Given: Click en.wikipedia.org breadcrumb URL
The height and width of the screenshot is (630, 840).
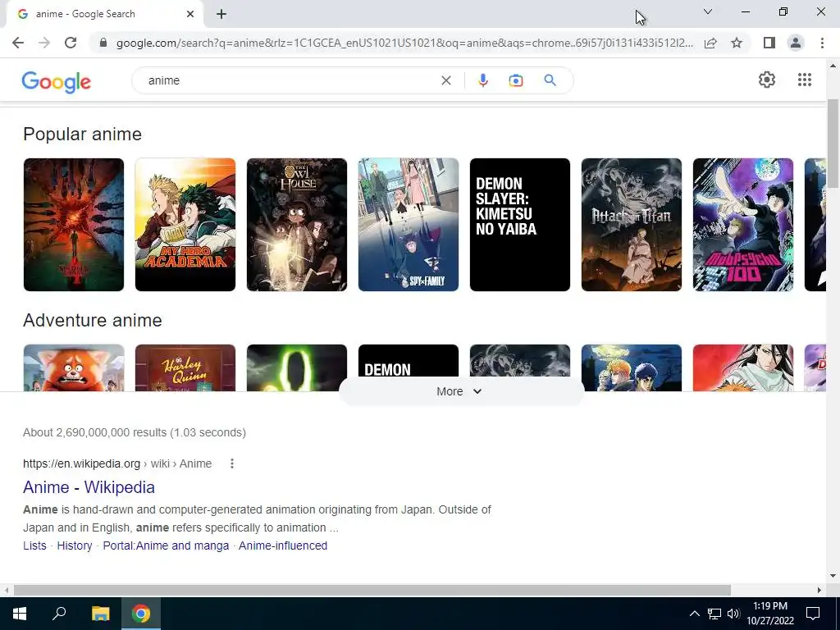Looking at the screenshot, I should pos(117,463).
